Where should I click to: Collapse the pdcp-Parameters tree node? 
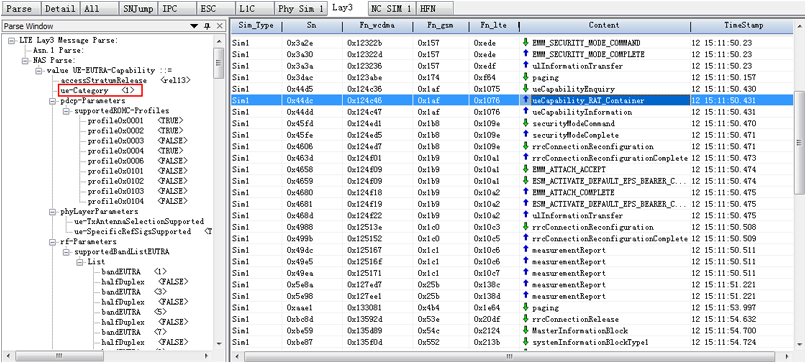pos(52,101)
